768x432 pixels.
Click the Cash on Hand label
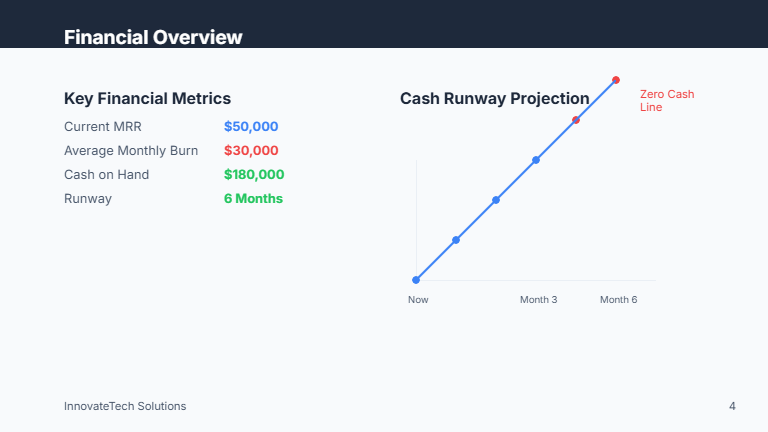click(x=106, y=174)
